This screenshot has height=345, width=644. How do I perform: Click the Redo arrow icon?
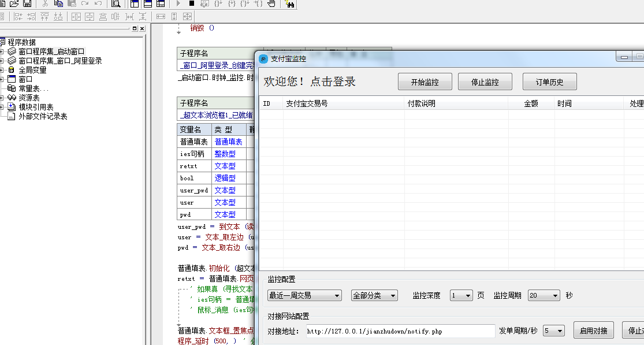point(85,3)
